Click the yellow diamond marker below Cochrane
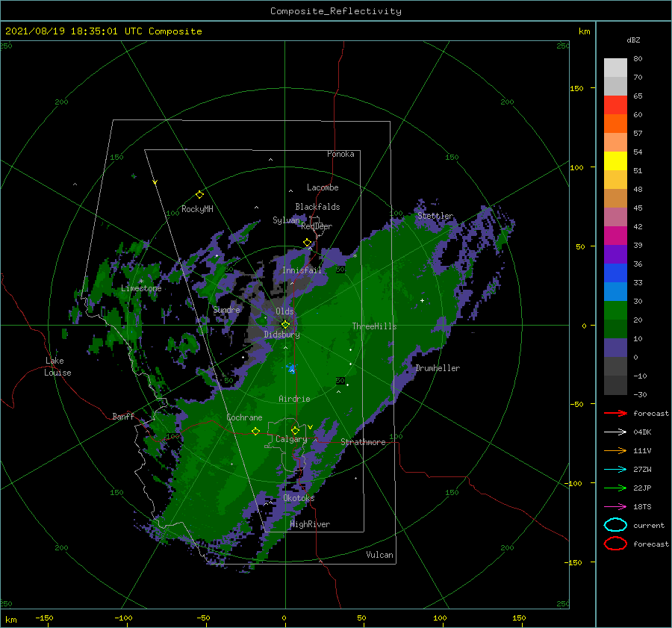672x628 pixels. coord(255,431)
